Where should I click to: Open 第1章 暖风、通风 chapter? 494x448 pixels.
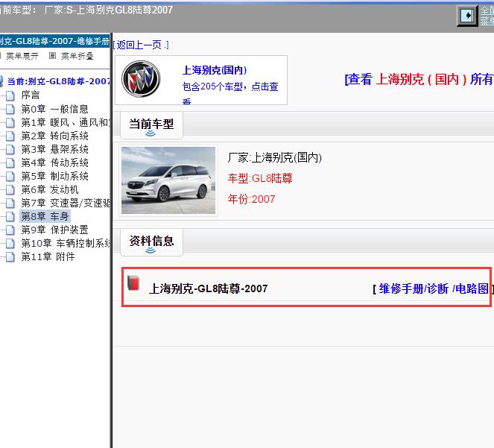[66, 122]
